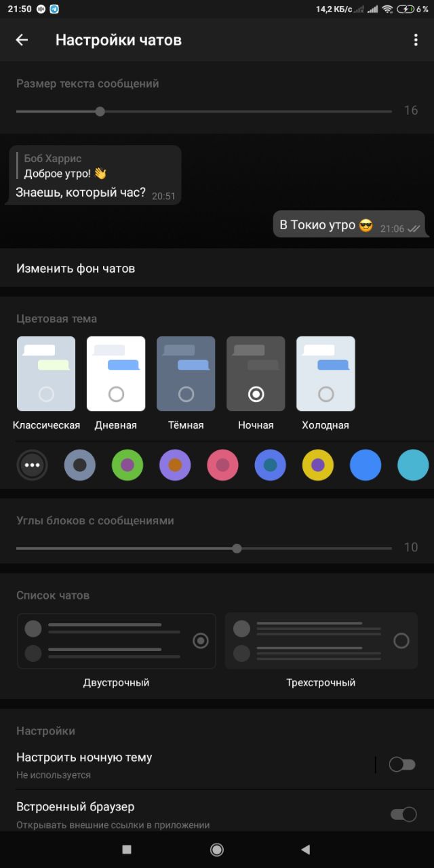Go back with the arrow icon
The width and height of the screenshot is (434, 868).
coord(22,40)
